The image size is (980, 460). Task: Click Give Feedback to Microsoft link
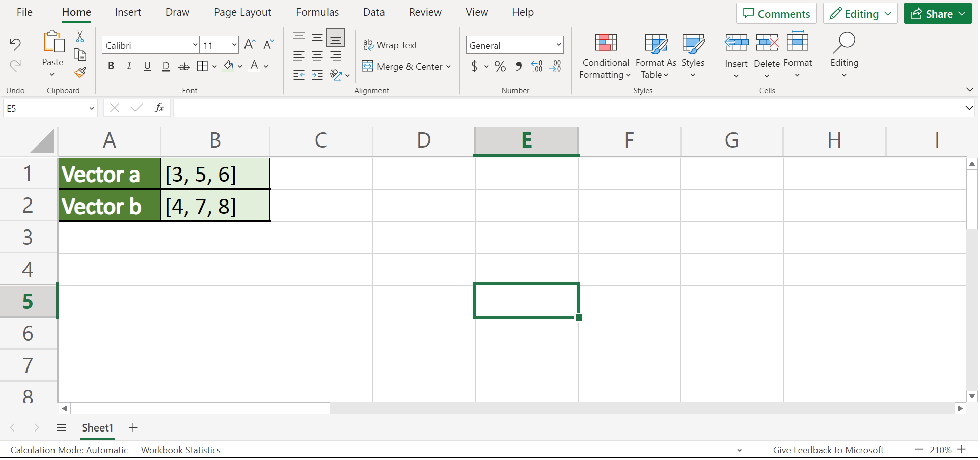pos(828,450)
